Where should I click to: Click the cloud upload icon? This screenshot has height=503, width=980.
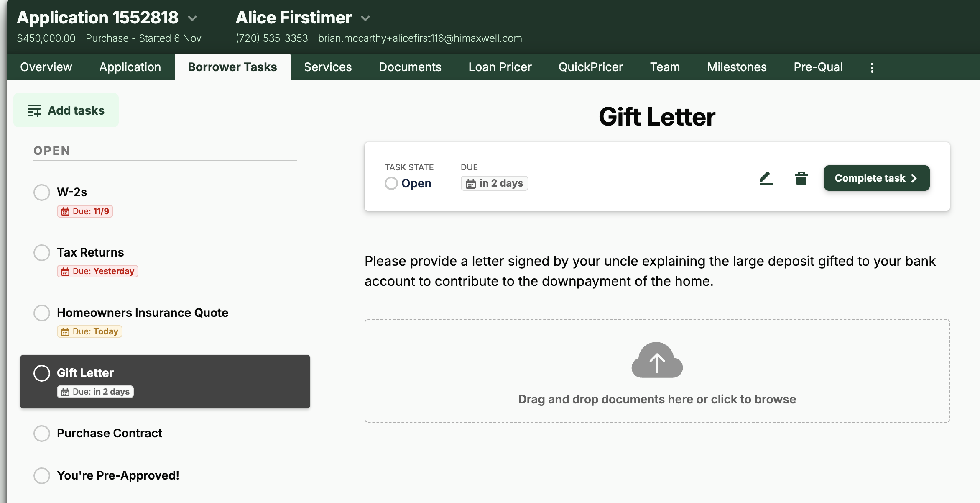tap(657, 360)
